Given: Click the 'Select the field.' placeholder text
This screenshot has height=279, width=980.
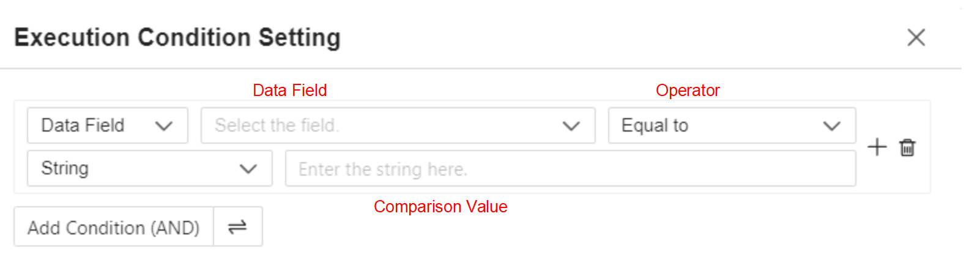Looking at the screenshot, I should [277, 125].
